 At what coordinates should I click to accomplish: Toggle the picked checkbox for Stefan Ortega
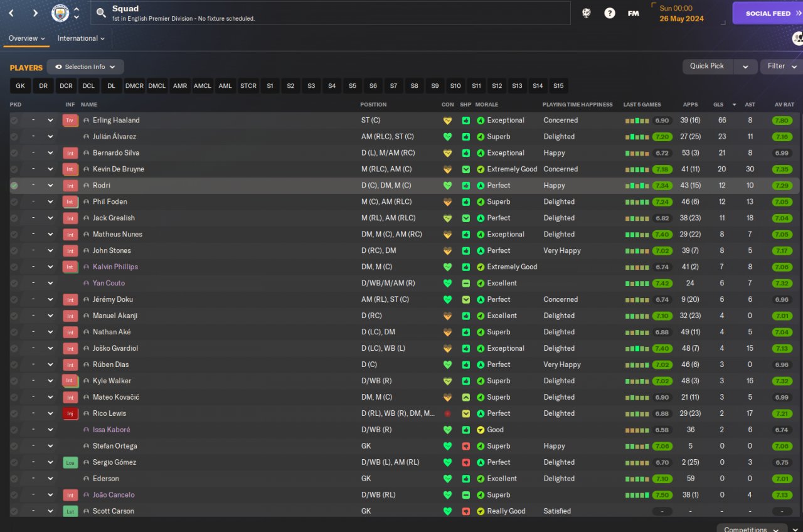14,447
